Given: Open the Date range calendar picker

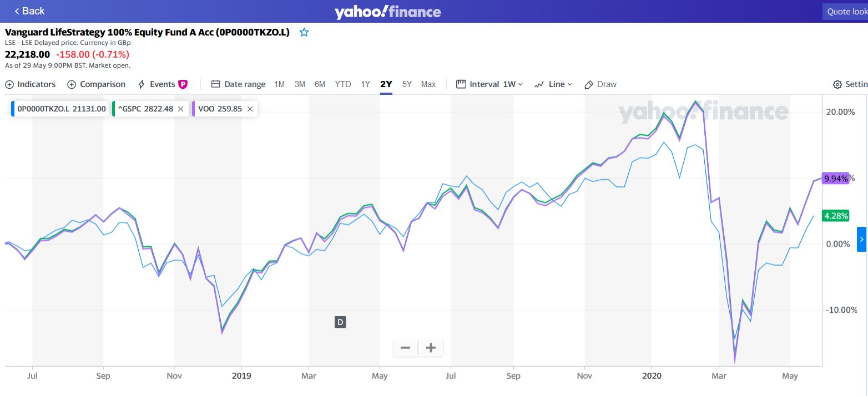Looking at the screenshot, I should tap(239, 84).
